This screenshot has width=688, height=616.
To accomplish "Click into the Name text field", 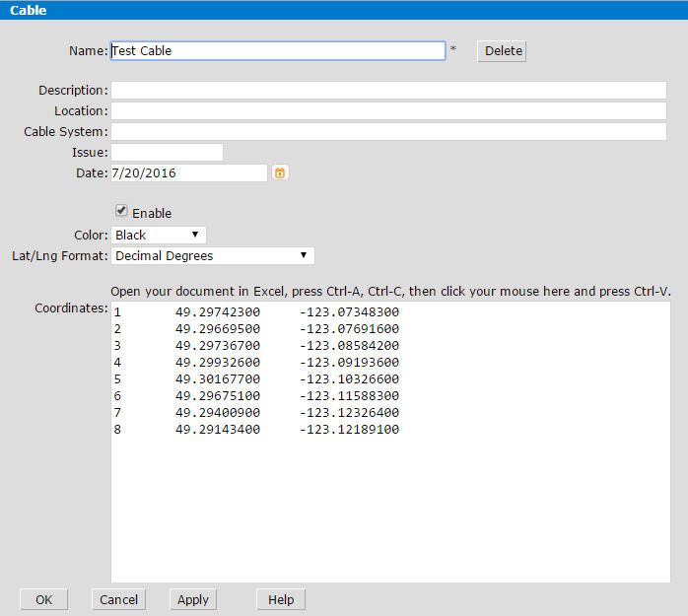I will pos(277,51).
